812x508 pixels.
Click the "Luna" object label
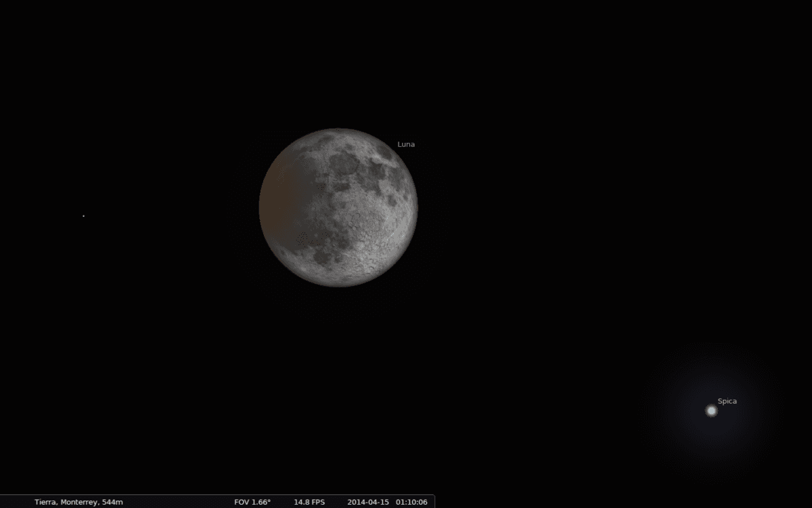point(406,144)
